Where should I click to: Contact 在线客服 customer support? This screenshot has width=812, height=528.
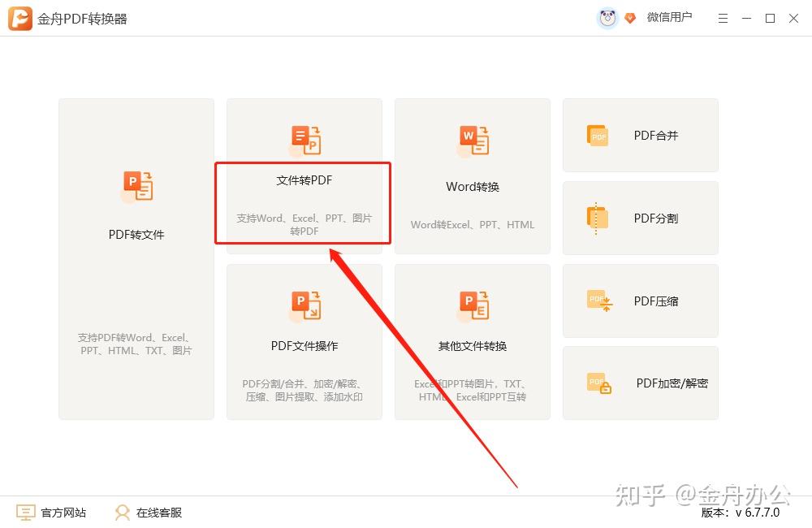pos(159,513)
